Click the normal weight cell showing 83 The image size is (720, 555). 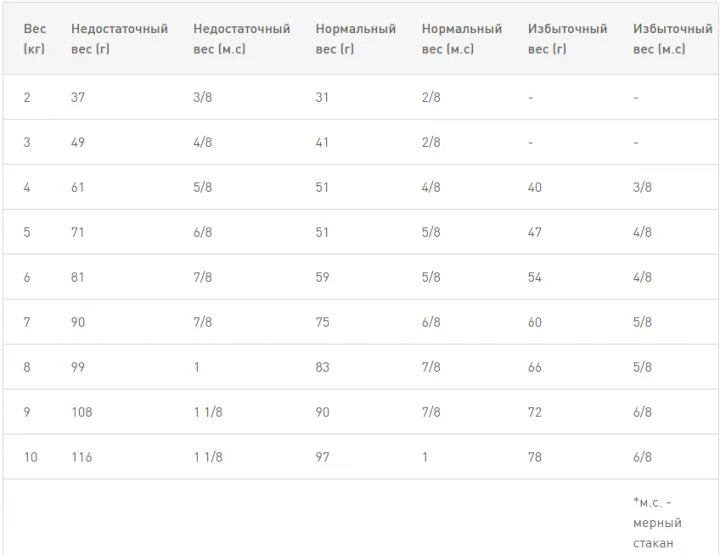coord(322,367)
